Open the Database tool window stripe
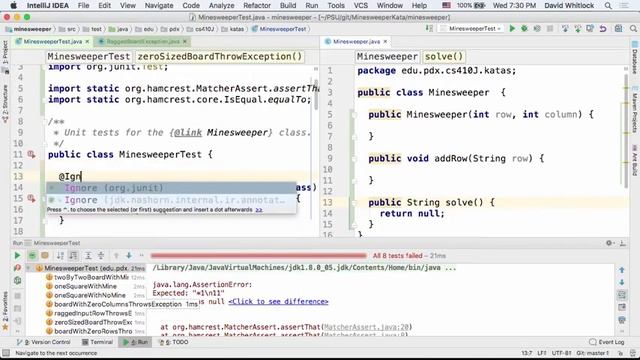Viewport: 640px width, 360px height. coord(635,58)
